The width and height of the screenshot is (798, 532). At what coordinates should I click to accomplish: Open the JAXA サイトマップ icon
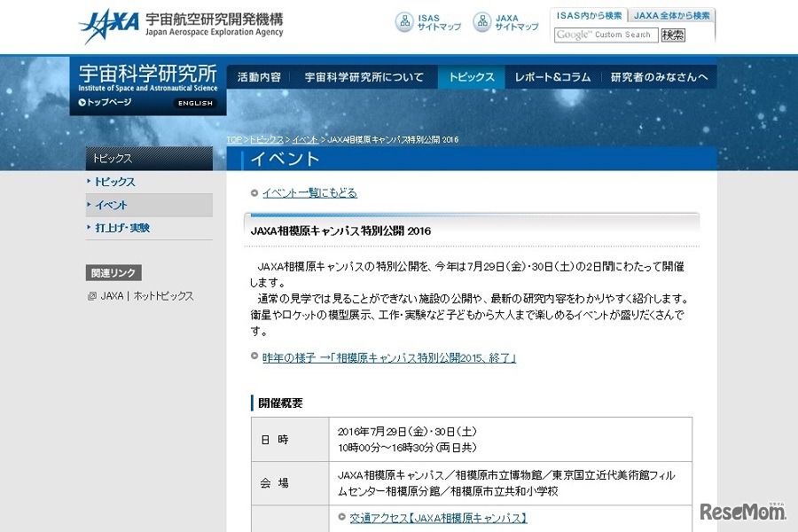(x=484, y=21)
